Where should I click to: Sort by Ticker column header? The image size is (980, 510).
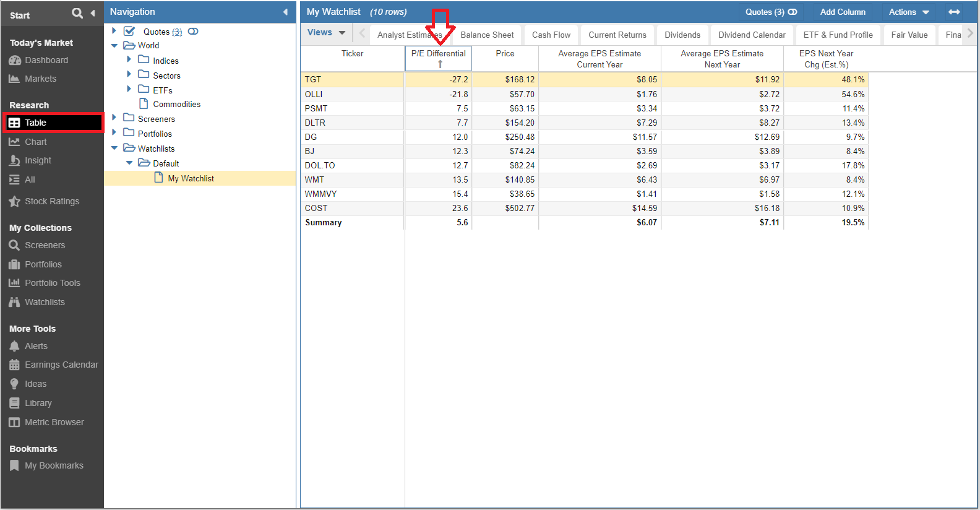coord(352,58)
